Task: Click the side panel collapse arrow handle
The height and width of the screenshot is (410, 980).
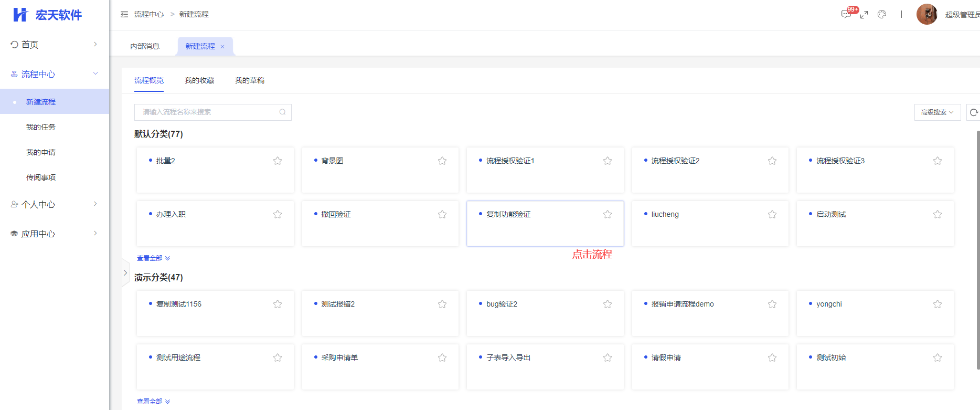Action: coord(125,273)
